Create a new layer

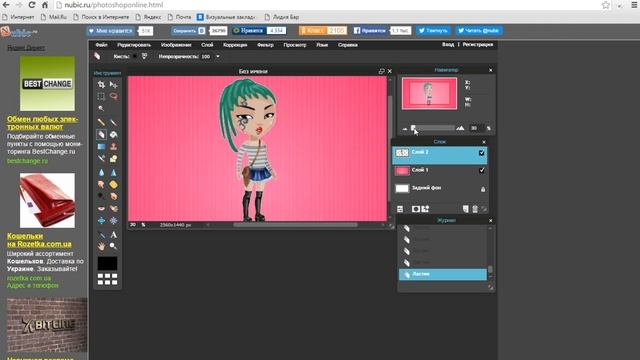(466, 209)
